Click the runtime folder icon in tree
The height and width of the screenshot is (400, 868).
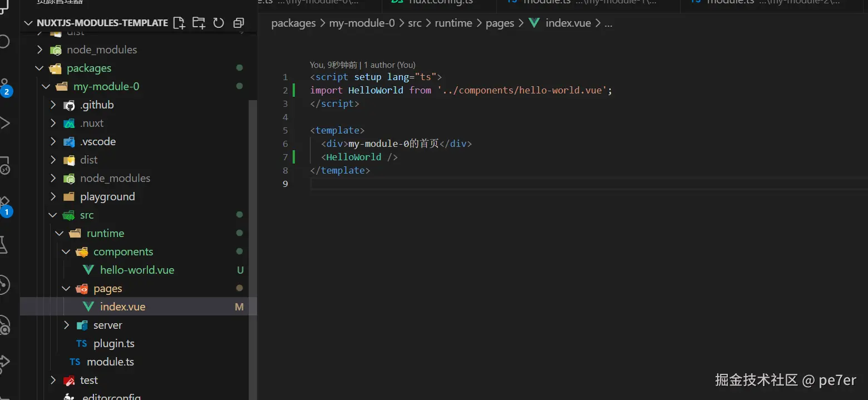[x=75, y=234]
